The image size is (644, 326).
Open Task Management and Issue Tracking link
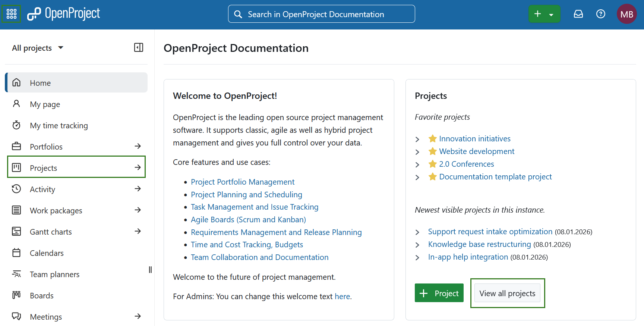[255, 207]
